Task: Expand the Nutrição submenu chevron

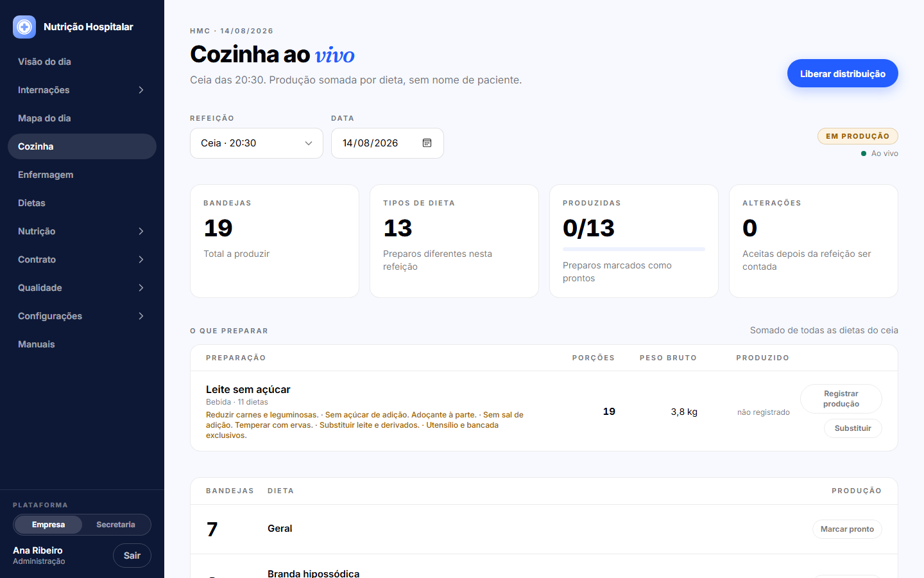Action: [141, 231]
